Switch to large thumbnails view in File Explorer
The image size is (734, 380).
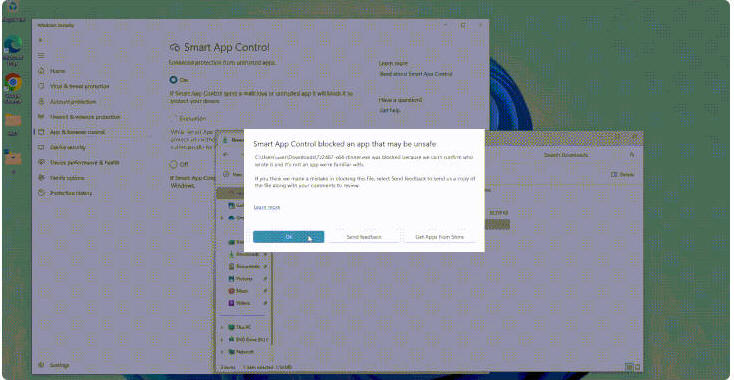[x=637, y=367]
